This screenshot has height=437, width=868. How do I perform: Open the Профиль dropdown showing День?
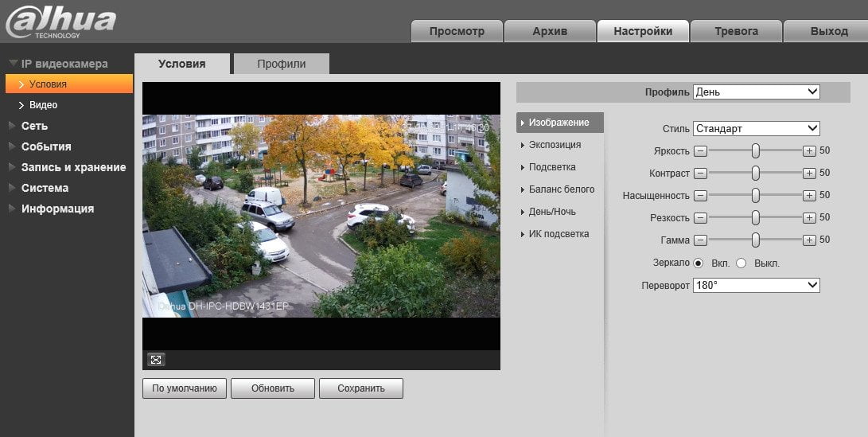click(756, 92)
